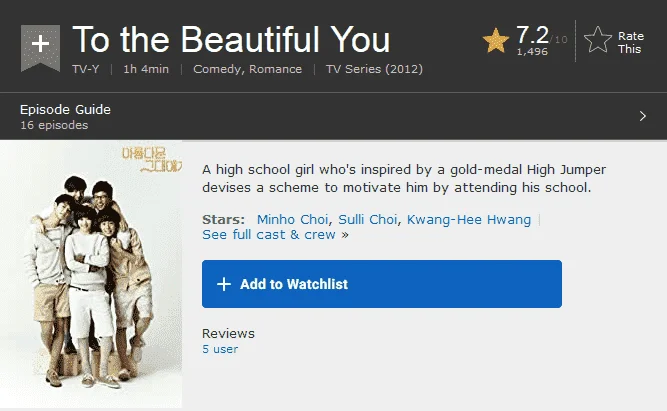Open Kwang-Hee Hwang's profile link
This screenshot has height=411, width=667.
tap(469, 220)
